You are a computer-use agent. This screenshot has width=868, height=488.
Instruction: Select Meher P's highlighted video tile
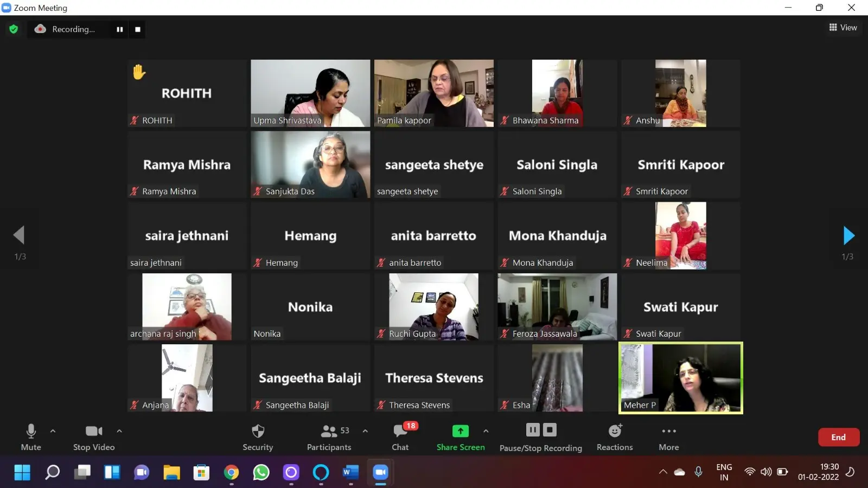pyautogui.click(x=681, y=378)
